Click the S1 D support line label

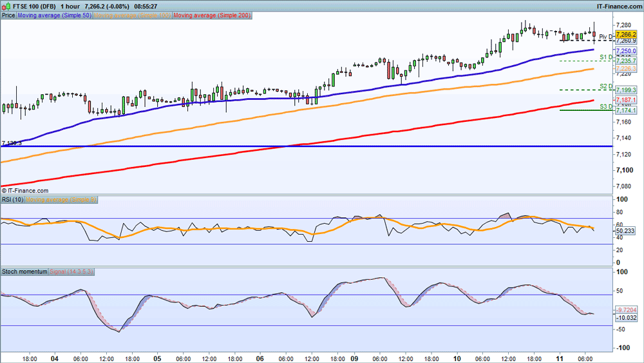pyautogui.click(x=606, y=57)
